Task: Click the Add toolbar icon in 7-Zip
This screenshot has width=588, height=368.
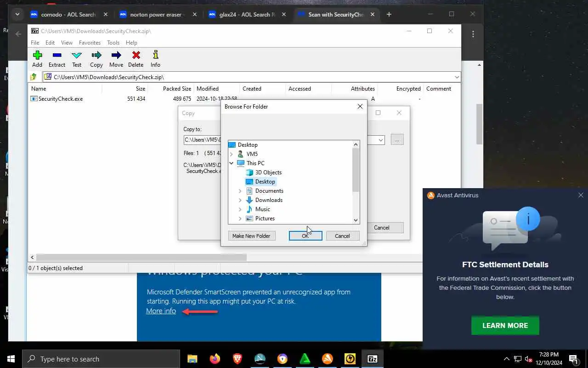Action: tap(37, 59)
